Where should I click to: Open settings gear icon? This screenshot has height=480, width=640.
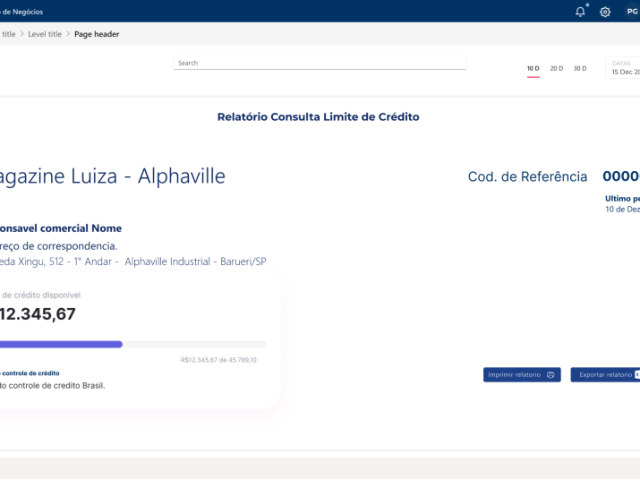[605, 12]
